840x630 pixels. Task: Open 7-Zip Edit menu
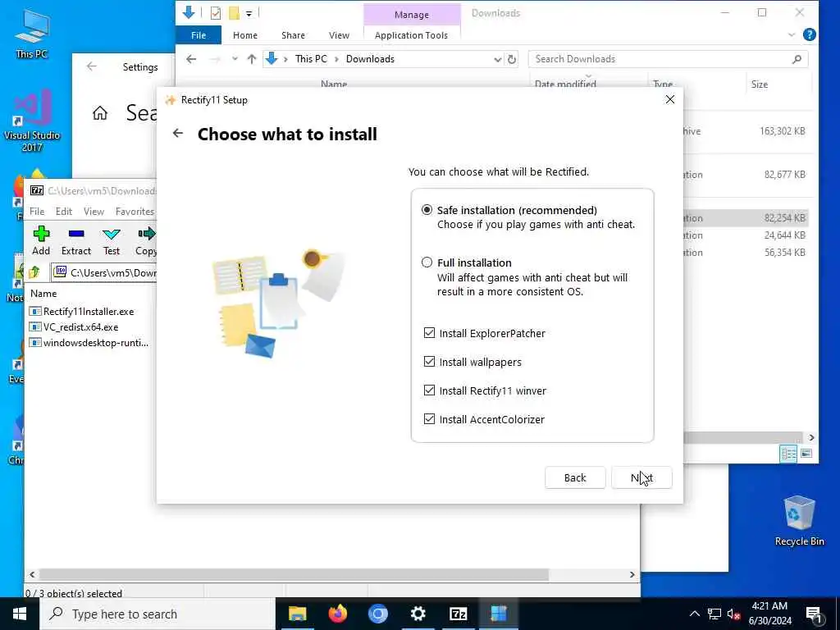64,212
